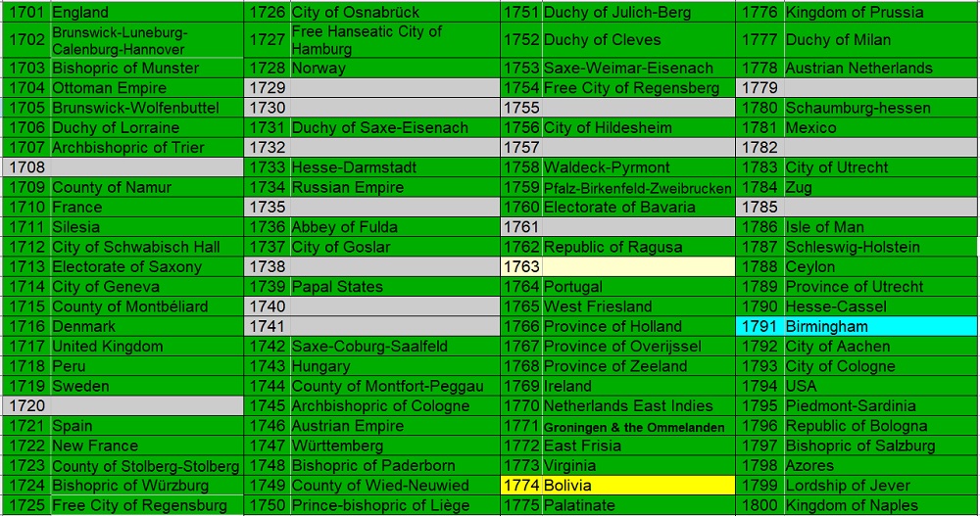980x516 pixels.
Task: Select the City of Hildesheim cell
Action: [638, 127]
